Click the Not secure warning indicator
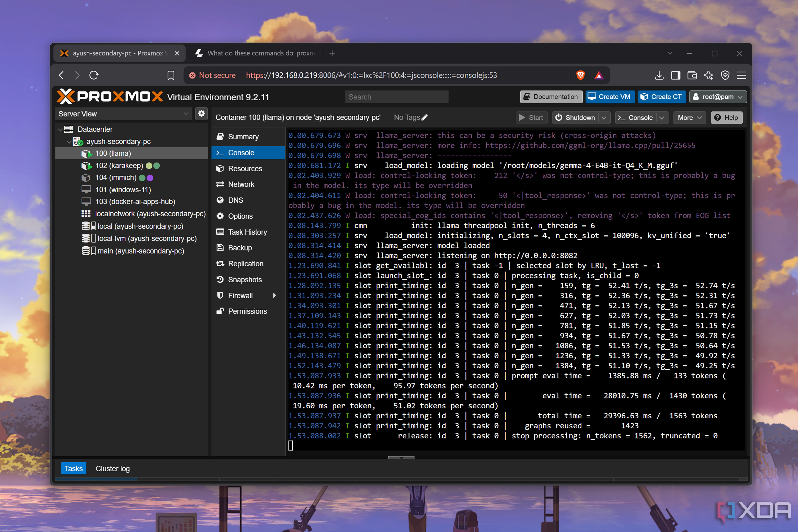 tap(212, 75)
